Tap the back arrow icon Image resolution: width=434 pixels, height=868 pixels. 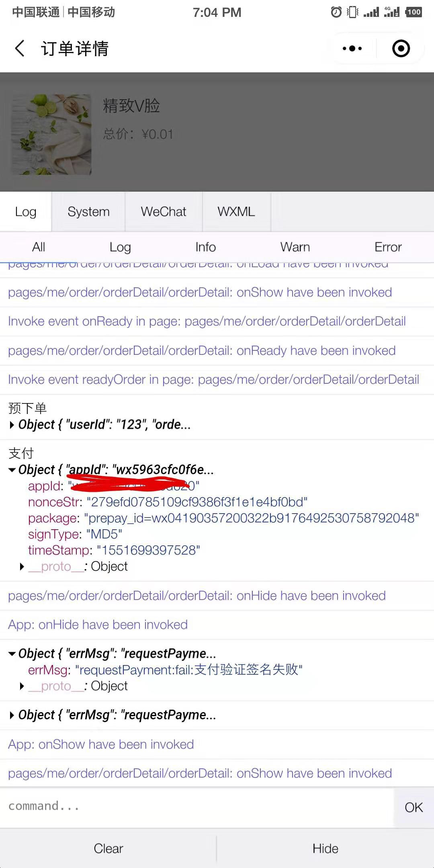point(20,48)
